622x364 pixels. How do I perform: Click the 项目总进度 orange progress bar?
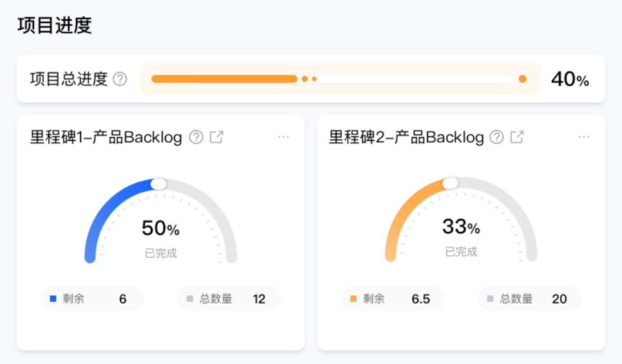click(224, 79)
